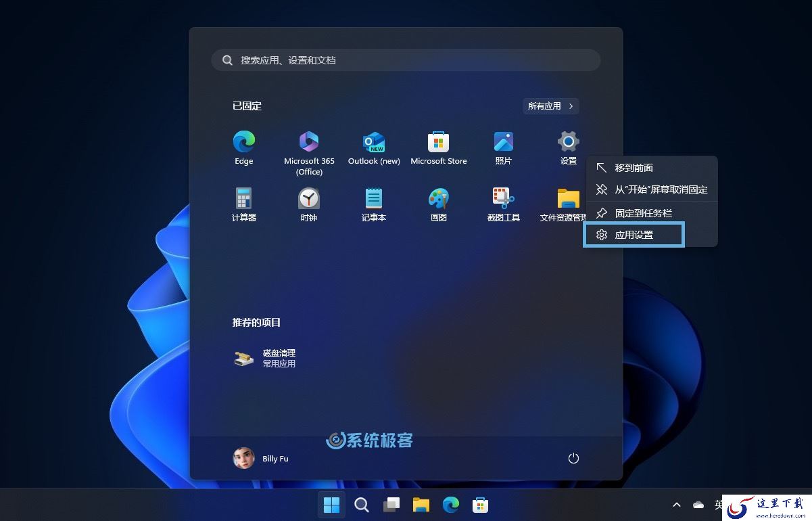
Task: Choose 移到前面 in context menu
Action: click(x=651, y=168)
